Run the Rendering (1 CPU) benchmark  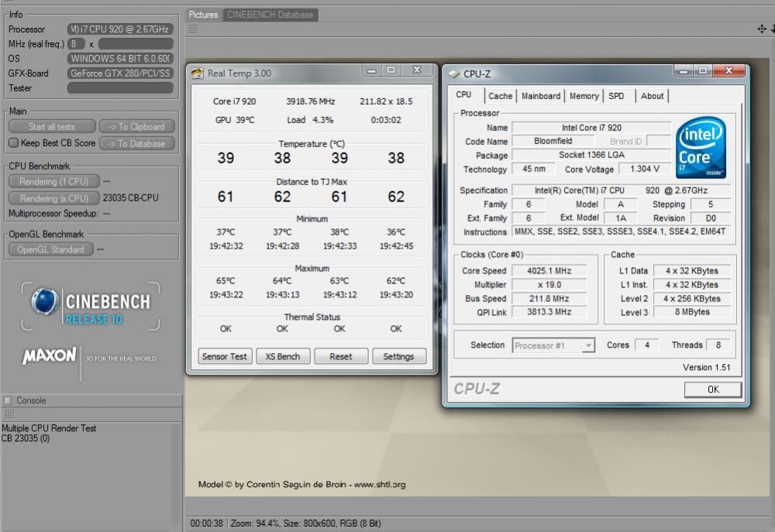coord(54,181)
